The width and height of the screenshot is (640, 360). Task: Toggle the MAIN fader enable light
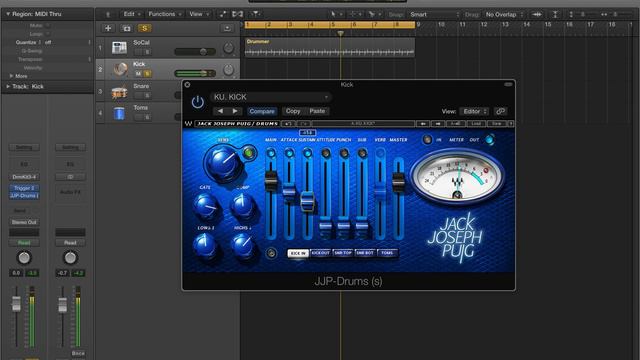(x=271, y=153)
